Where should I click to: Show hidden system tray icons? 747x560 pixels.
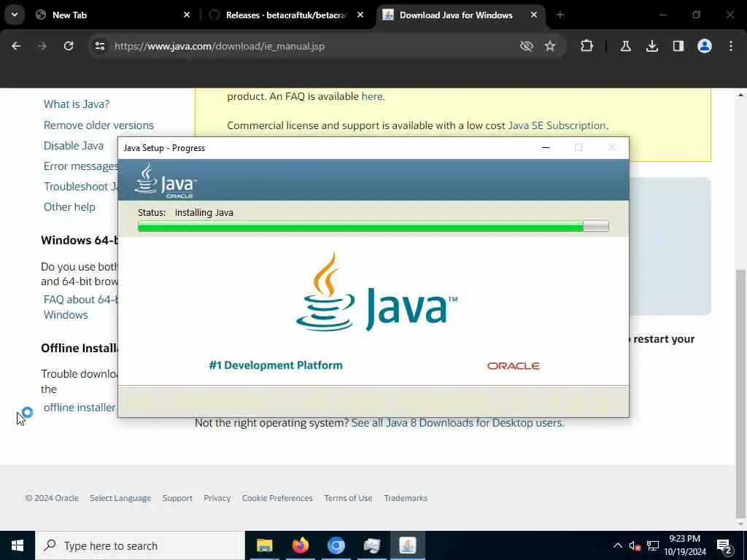pos(617,545)
